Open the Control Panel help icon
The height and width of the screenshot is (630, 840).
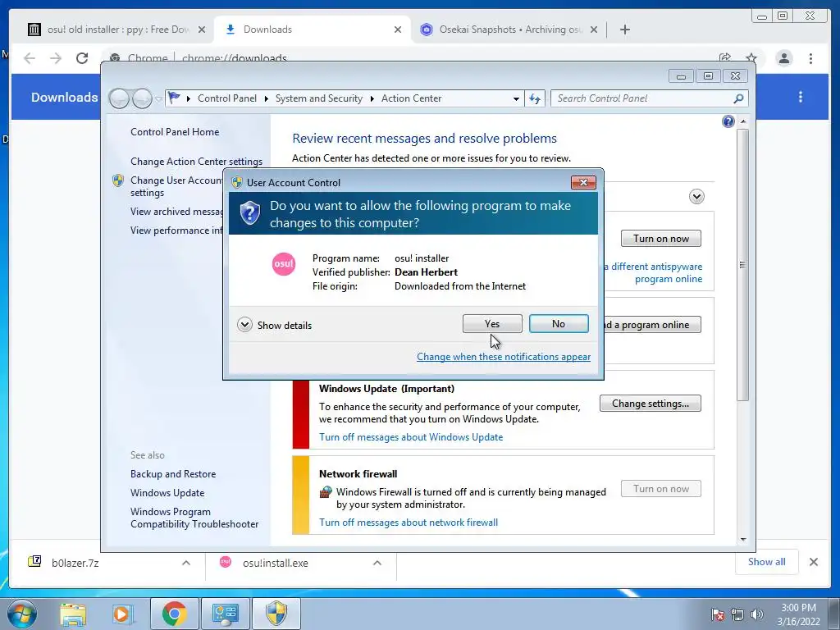728,121
